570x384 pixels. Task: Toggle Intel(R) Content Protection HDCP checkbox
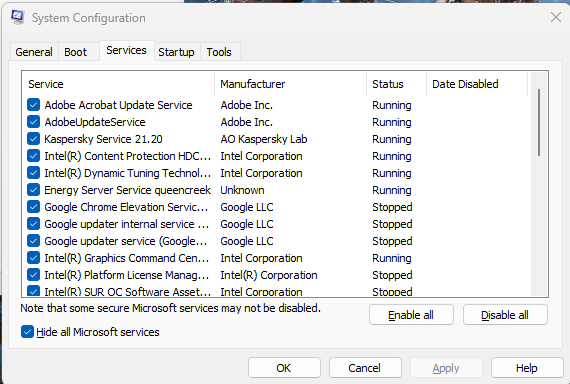33,156
